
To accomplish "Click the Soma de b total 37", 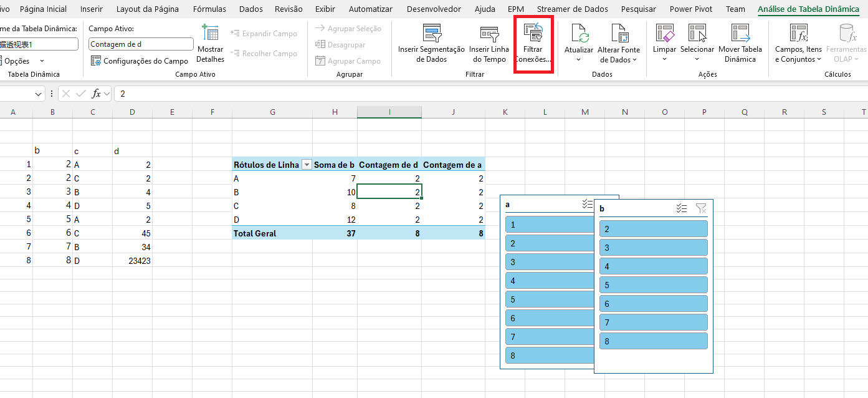I will pos(335,233).
